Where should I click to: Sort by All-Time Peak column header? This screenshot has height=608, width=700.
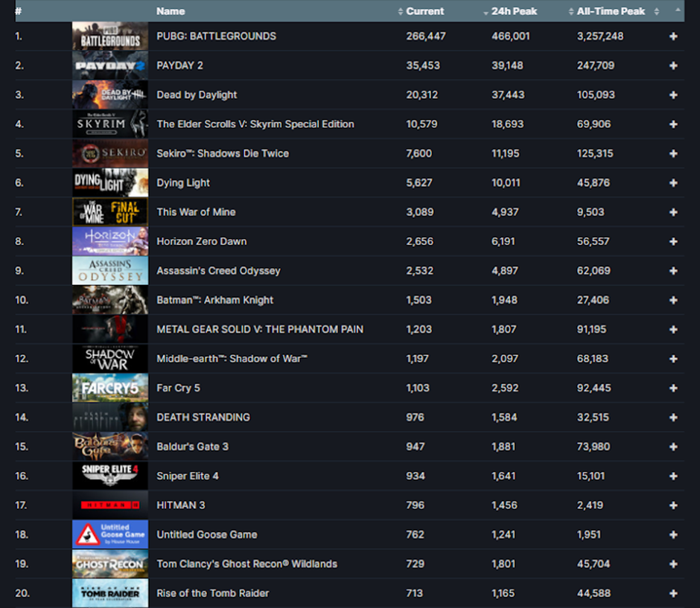(611, 11)
